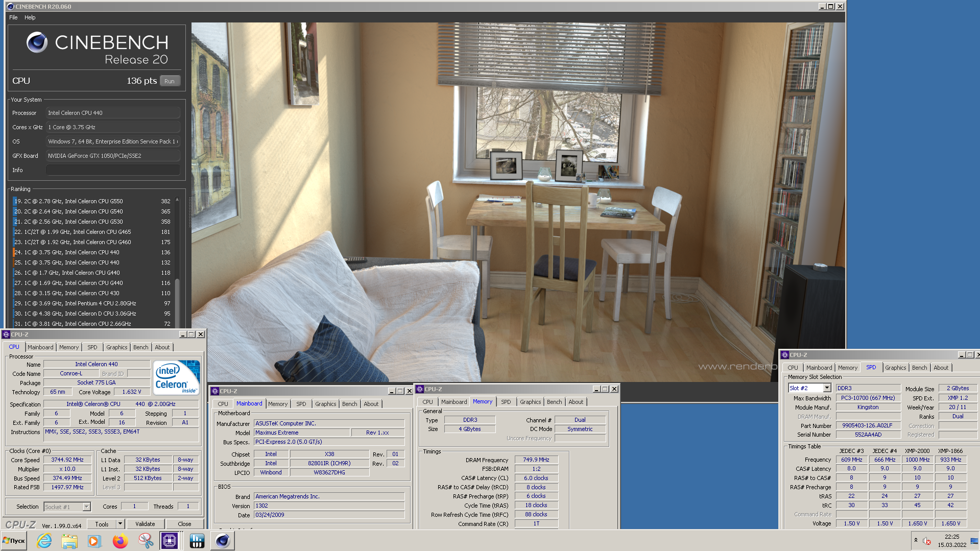Open CPU tab in Memory CPU-Z window
980x551 pixels.
(x=427, y=402)
